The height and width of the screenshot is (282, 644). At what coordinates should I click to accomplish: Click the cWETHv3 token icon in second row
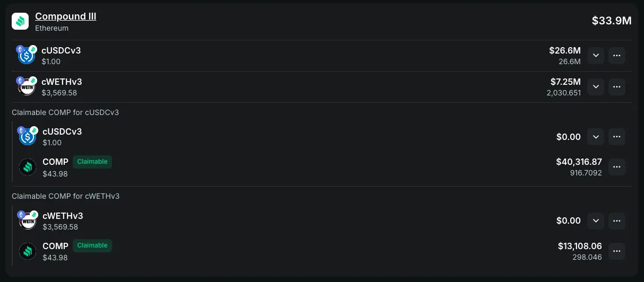pos(27,86)
